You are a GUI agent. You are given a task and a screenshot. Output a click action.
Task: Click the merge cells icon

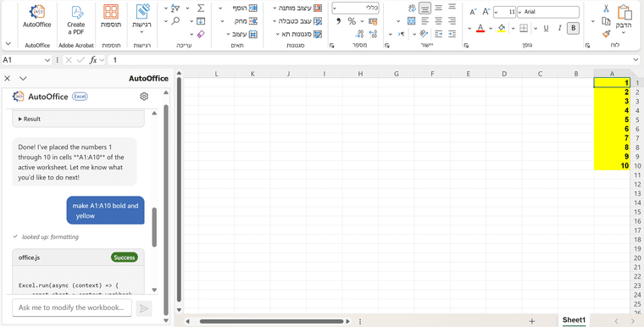[411, 21]
